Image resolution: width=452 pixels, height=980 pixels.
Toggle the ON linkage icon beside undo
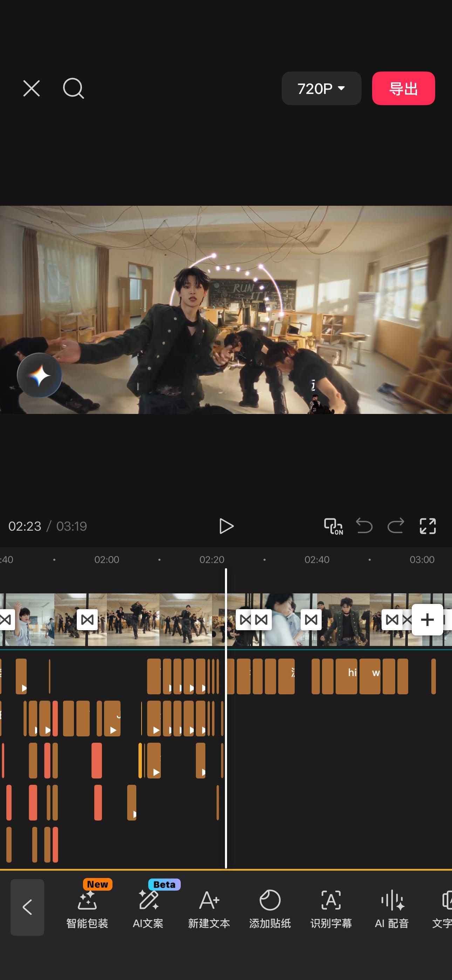333,526
